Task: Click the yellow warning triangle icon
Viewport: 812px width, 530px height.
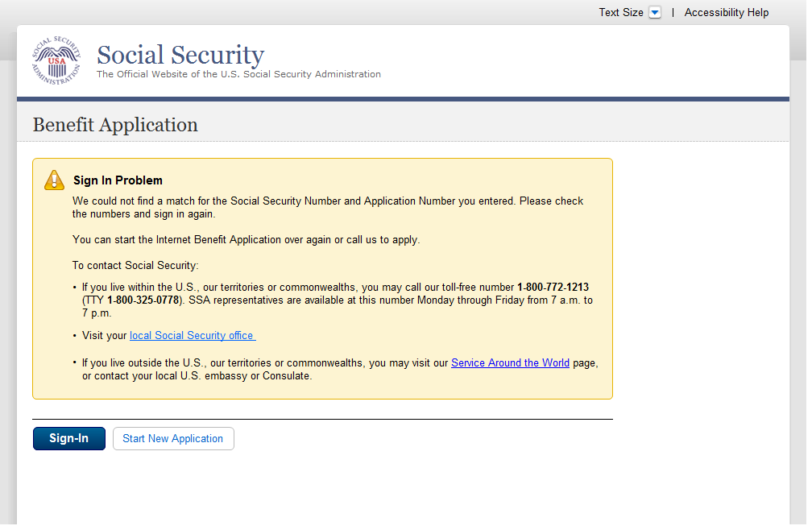Action: pyautogui.click(x=54, y=180)
